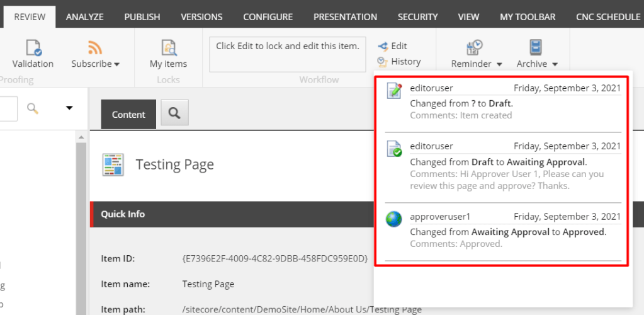
Task: Click the content tree vertical scrollbar
Action: pos(81,220)
